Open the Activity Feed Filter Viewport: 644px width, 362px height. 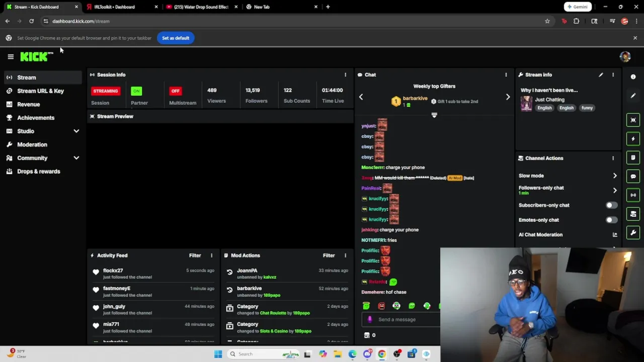pos(195,255)
